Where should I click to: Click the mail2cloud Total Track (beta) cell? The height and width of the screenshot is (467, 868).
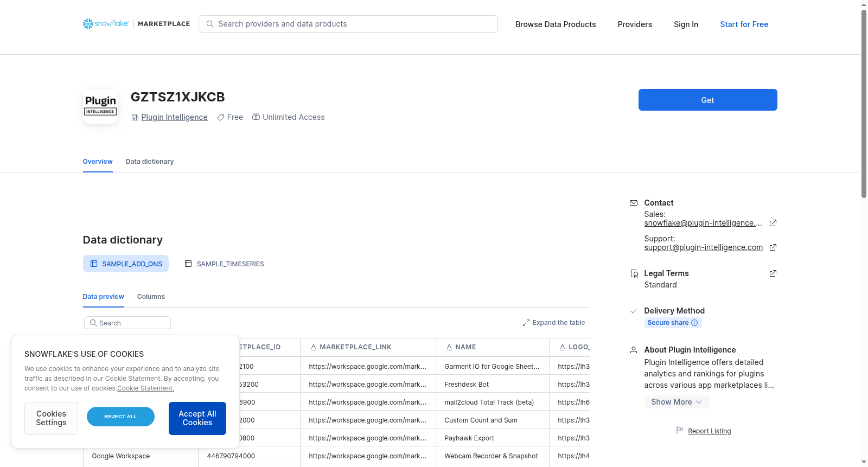[493, 402]
